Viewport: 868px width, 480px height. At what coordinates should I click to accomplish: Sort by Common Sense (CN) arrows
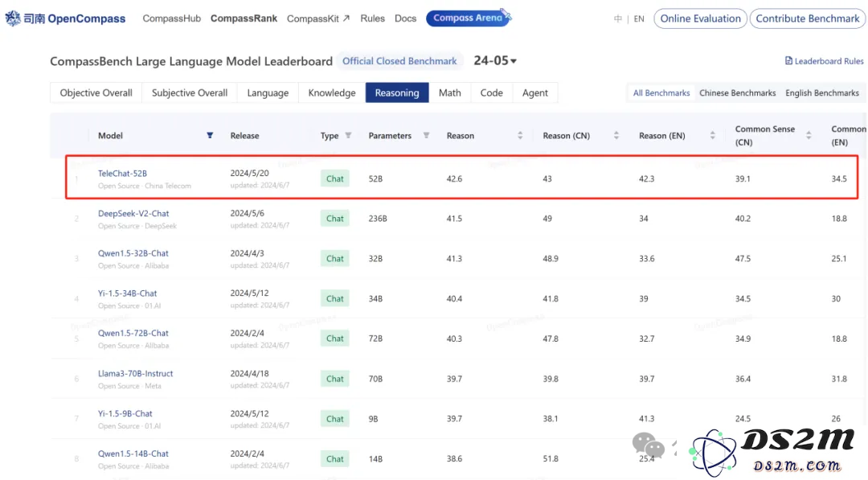click(809, 135)
